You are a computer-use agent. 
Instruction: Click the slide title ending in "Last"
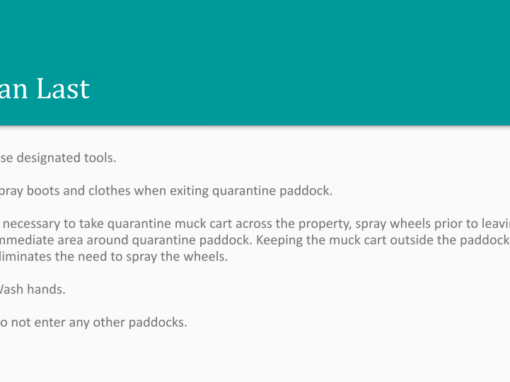pos(45,89)
